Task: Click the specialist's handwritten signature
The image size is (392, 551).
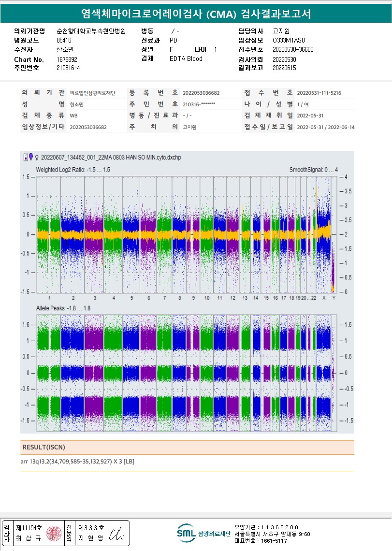Action: (x=116, y=534)
